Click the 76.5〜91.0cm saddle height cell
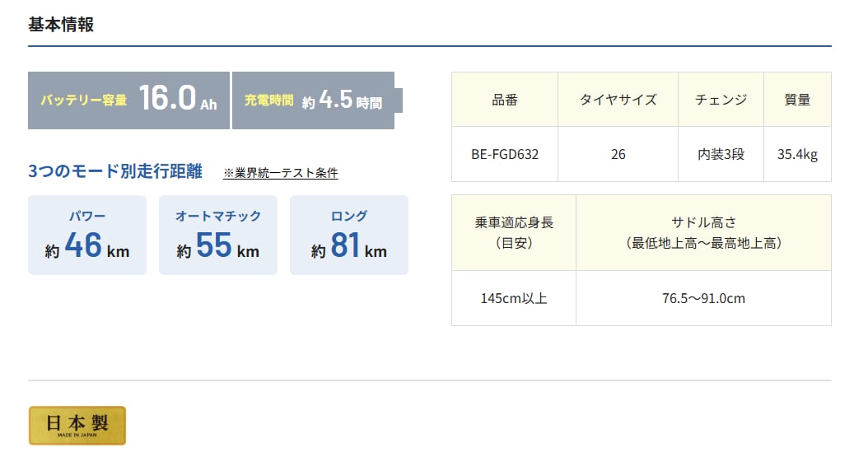The width and height of the screenshot is (868, 462). 703,298
